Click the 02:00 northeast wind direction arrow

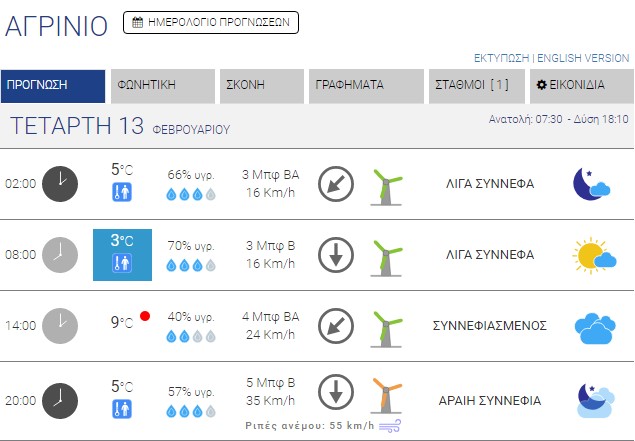point(336,184)
